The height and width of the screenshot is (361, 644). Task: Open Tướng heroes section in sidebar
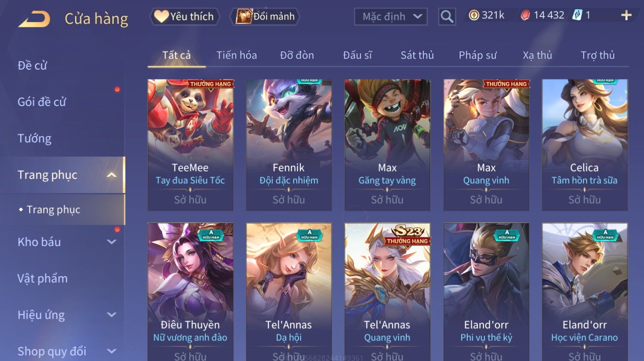(35, 138)
